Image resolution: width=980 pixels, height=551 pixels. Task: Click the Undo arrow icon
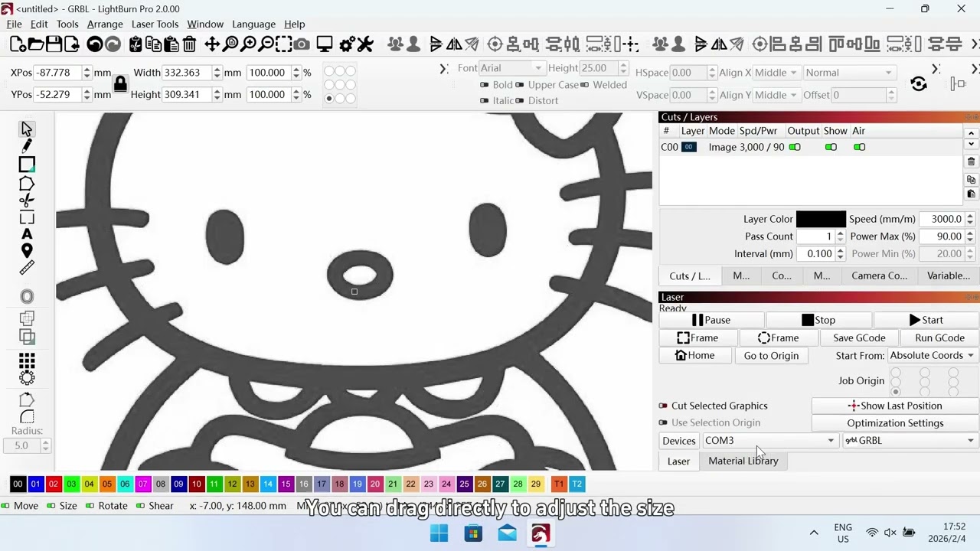(x=95, y=44)
